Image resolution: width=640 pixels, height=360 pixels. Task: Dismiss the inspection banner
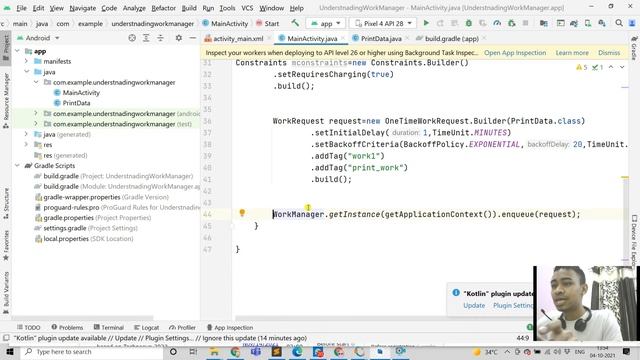pos(609,53)
